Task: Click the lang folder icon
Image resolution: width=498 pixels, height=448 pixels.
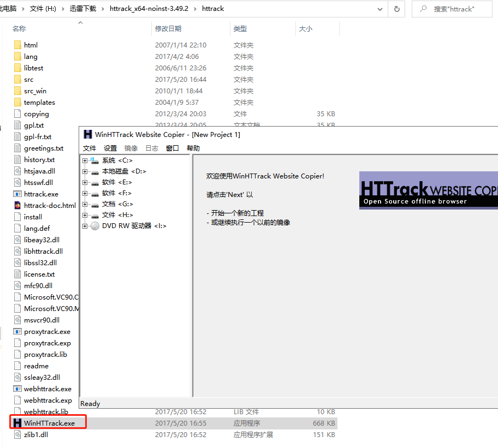Action: [x=18, y=56]
